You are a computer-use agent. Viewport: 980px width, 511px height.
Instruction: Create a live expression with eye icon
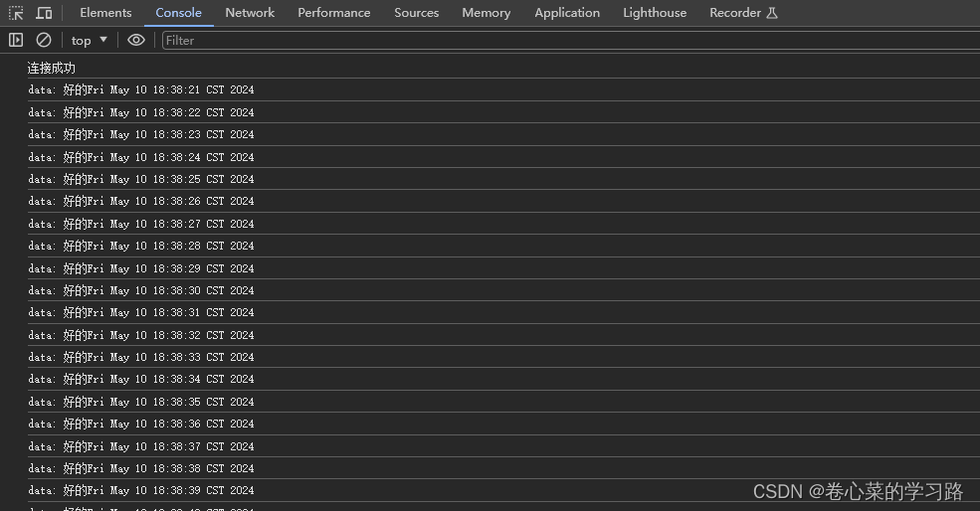point(135,40)
